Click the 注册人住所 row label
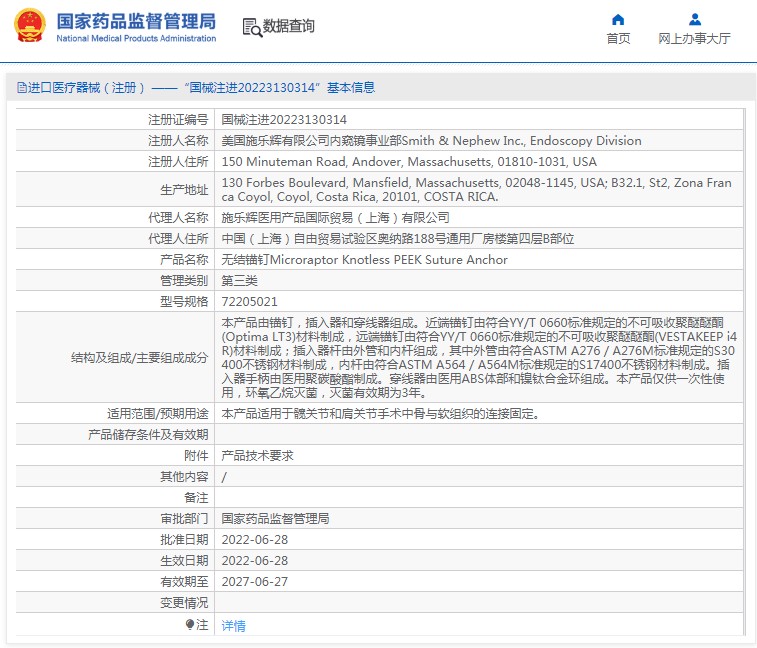 click(178, 161)
